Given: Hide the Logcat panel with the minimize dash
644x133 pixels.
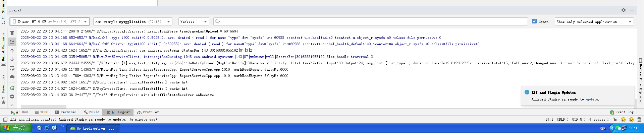Looking at the screenshot, I should coord(632,10).
